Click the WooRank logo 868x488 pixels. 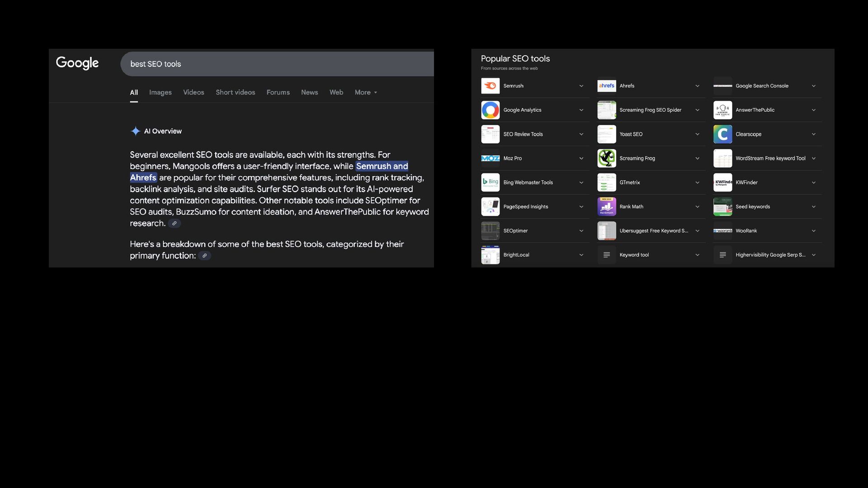coord(722,231)
